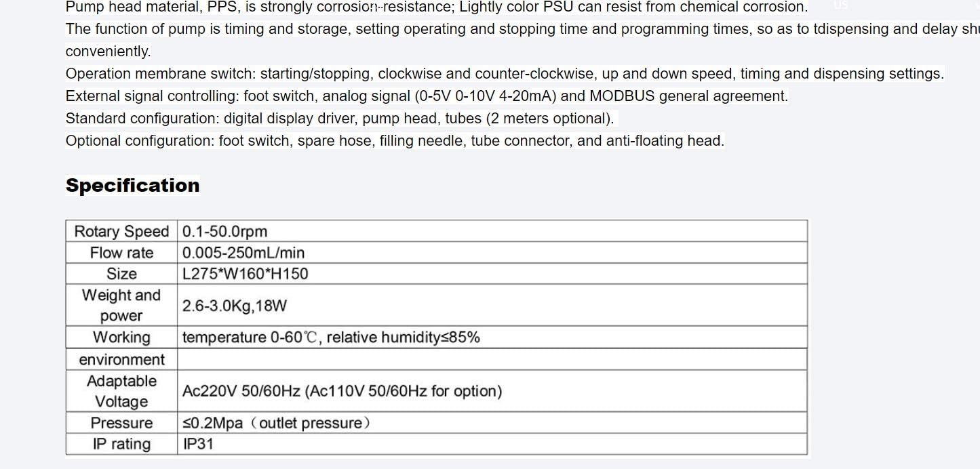
Task: Select the Size label cell
Action: click(121, 274)
